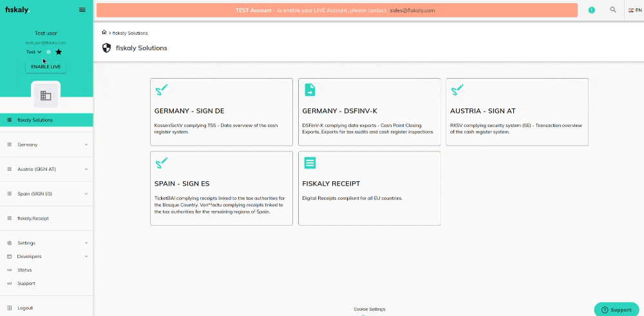
Task: Click the fiskaly Receipt card icon
Action: point(310,163)
